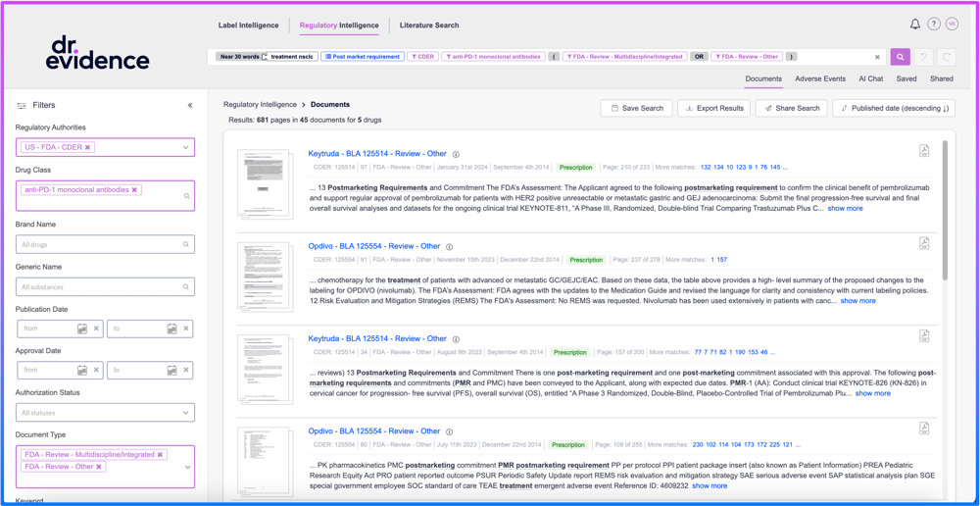Screen dimensions: 980x506
Task: Open the Documents sub-tab
Action: point(763,78)
